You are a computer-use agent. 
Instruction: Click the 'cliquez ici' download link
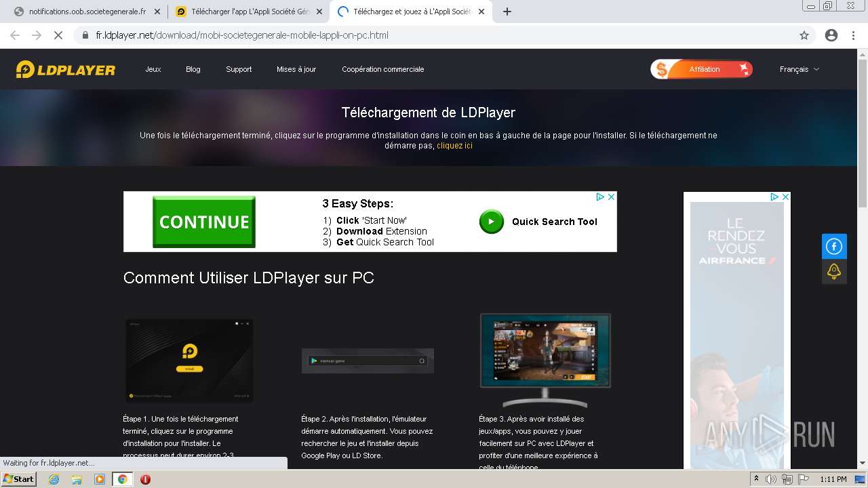point(454,146)
